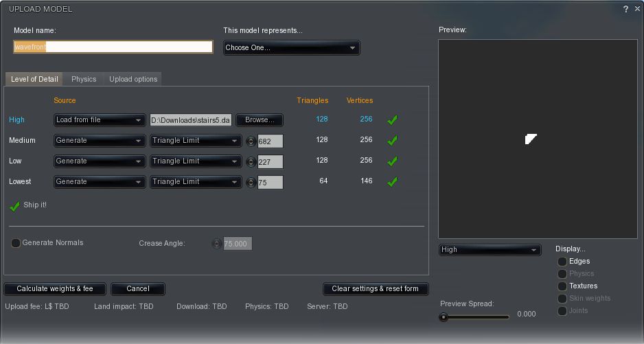The height and width of the screenshot is (344, 644).
Task: Click the Medium triangle limit stepper arrows
Action: tap(251, 141)
